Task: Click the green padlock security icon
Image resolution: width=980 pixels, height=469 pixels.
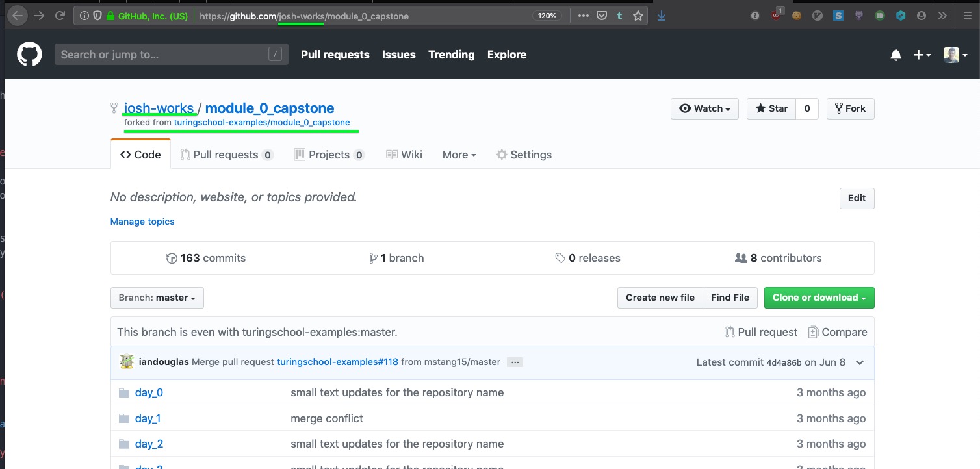Action: 110,16
